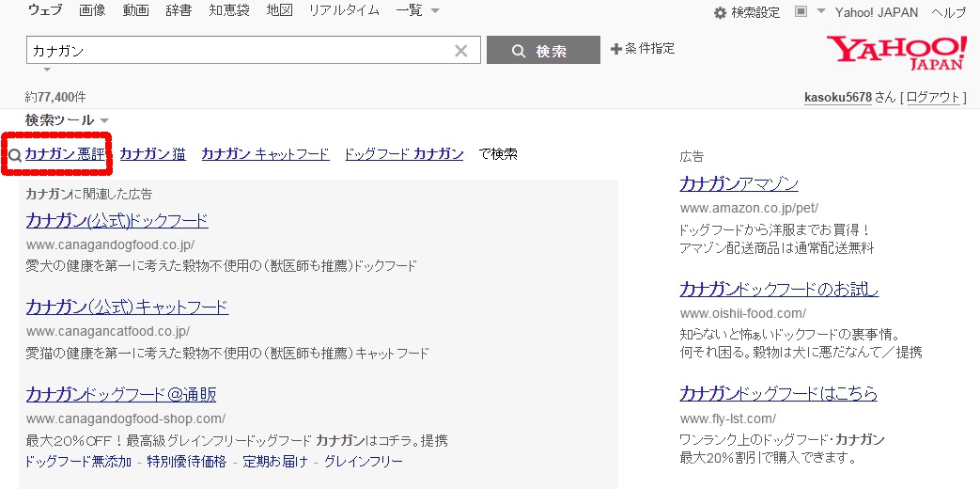
Task: Click the magnifier icon beside カナガン 悪評
Action: click(15, 155)
